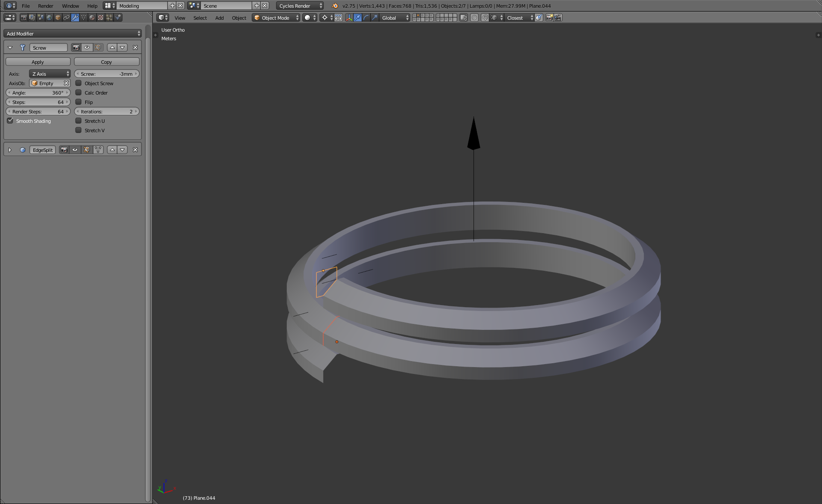Open the Object Mode dropdown
The width and height of the screenshot is (822, 504).
coord(275,18)
